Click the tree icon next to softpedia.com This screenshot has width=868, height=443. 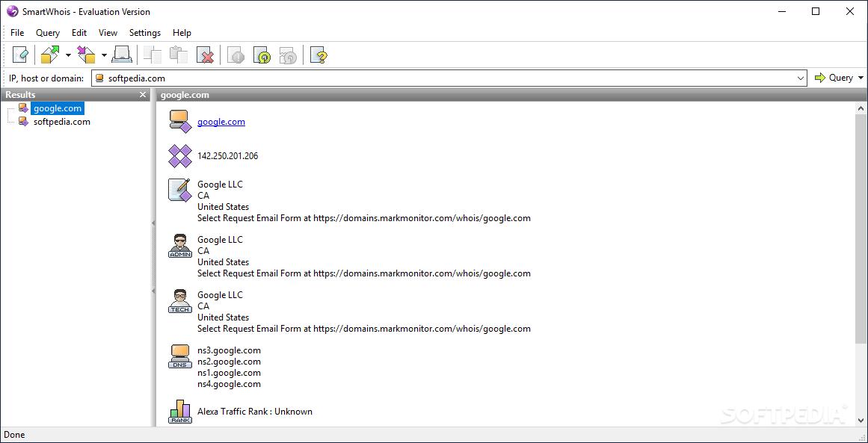tap(23, 121)
